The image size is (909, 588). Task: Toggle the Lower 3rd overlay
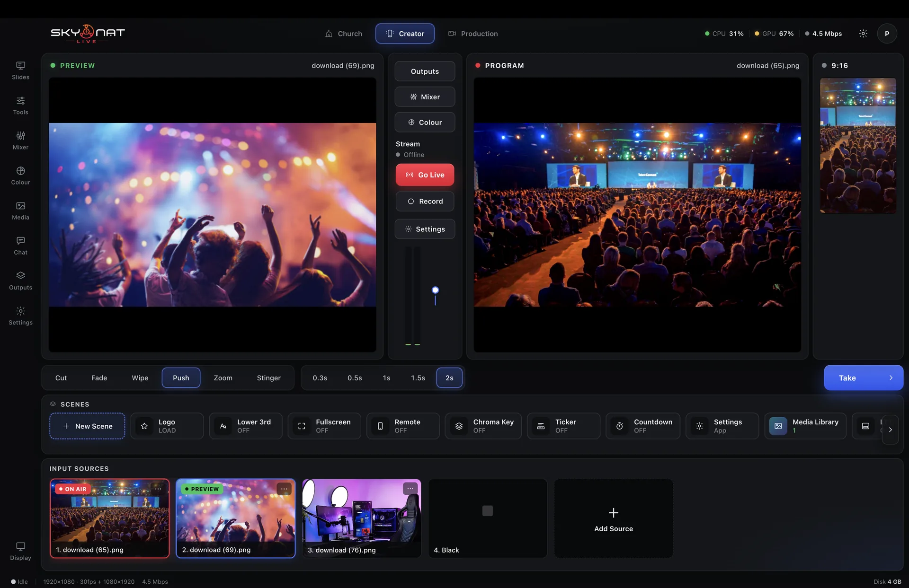coord(246,426)
